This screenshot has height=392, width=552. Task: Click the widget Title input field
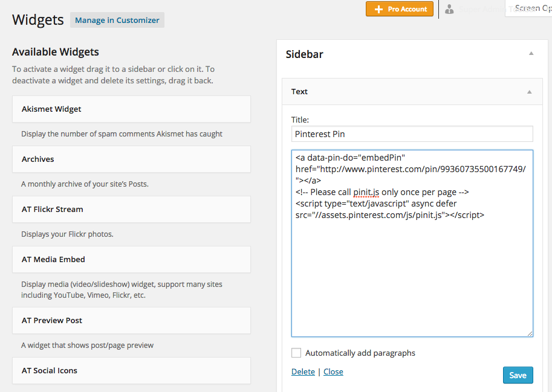(x=412, y=133)
